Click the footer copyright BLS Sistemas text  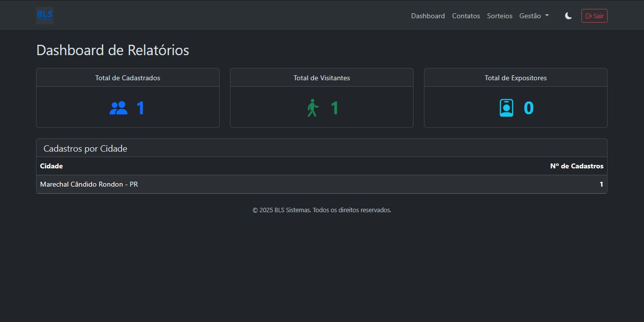[322, 210]
